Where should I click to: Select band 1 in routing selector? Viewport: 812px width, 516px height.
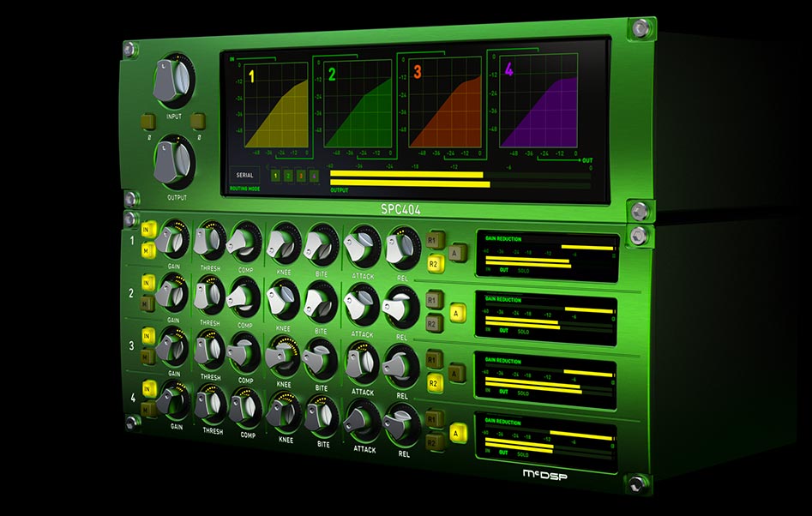pyautogui.click(x=275, y=176)
